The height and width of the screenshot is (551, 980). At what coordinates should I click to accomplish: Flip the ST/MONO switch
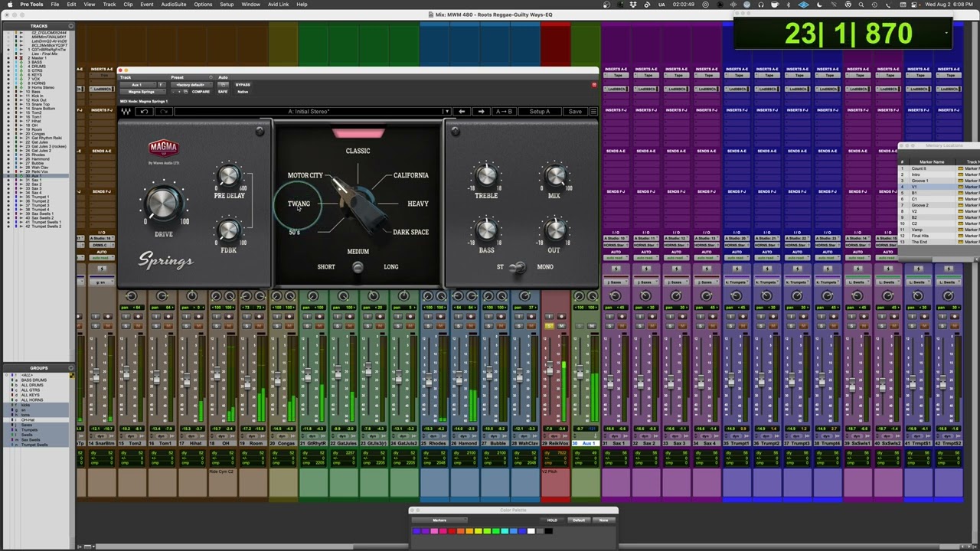tap(518, 267)
